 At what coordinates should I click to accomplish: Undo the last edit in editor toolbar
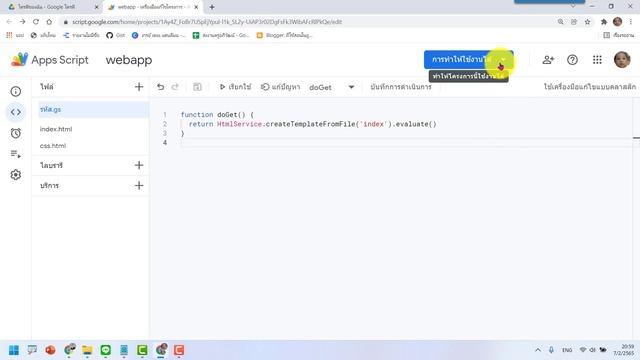coord(160,87)
